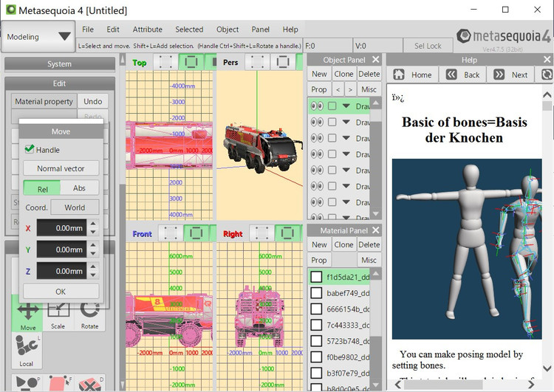Move to previous object with < button
554x392 pixels.
point(338,89)
